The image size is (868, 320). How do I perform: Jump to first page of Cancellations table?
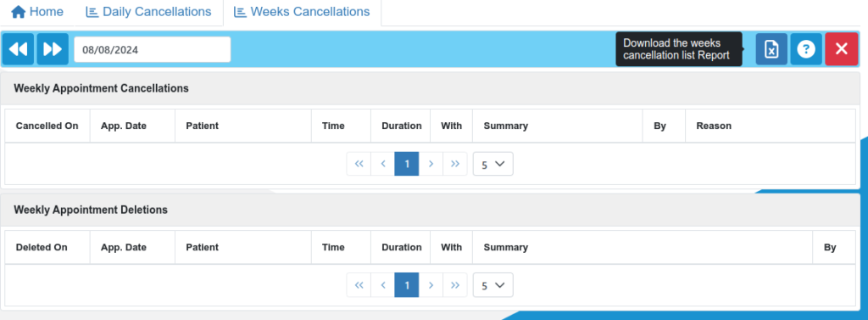click(359, 164)
